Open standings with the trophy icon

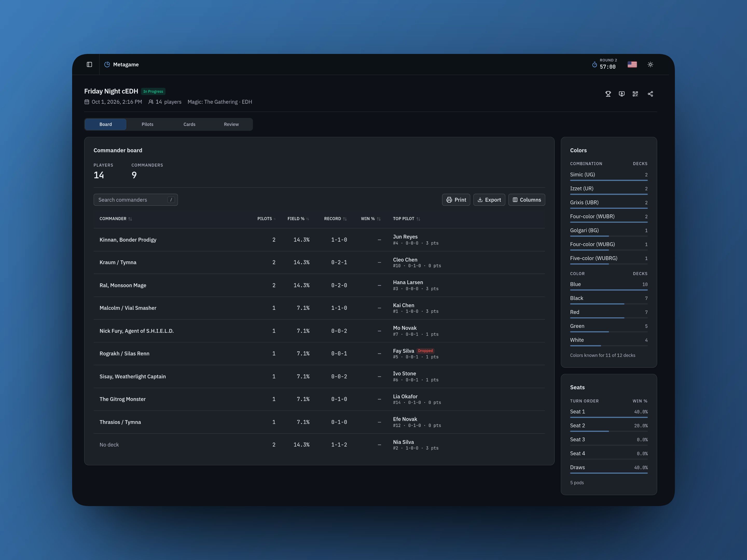(x=608, y=94)
